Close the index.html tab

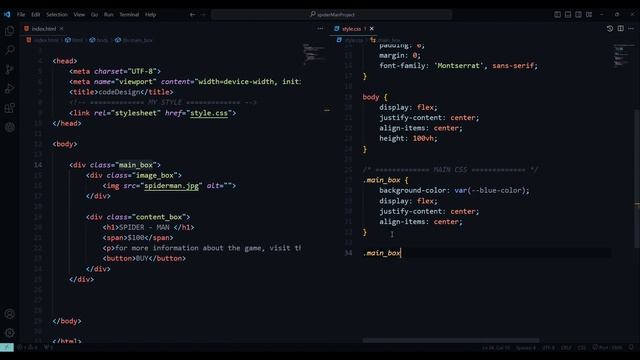click(61, 29)
